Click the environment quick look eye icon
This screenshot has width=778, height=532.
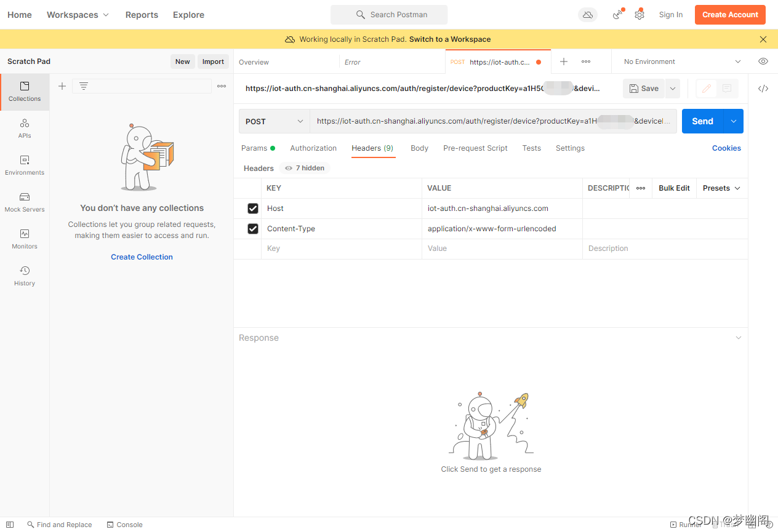[763, 62]
